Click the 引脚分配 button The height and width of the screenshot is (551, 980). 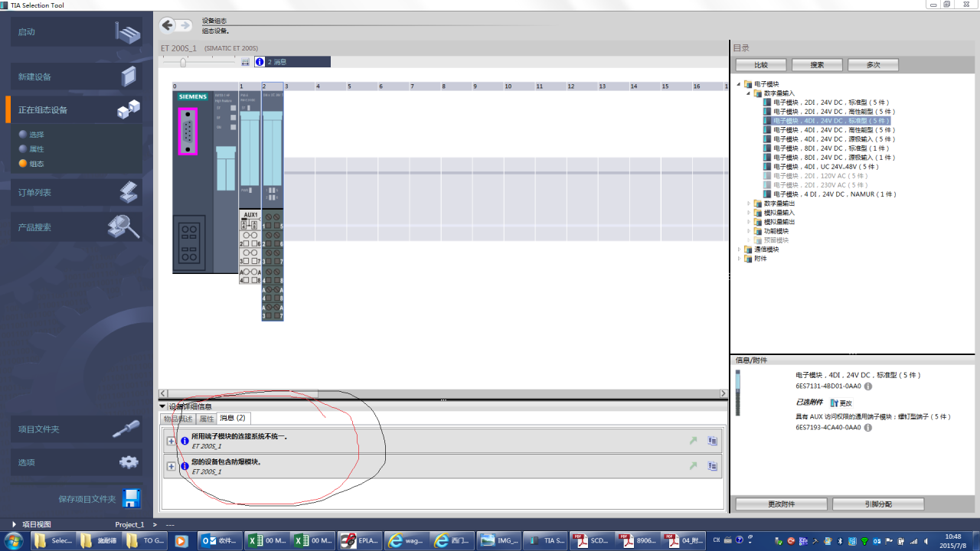pyautogui.click(x=878, y=504)
